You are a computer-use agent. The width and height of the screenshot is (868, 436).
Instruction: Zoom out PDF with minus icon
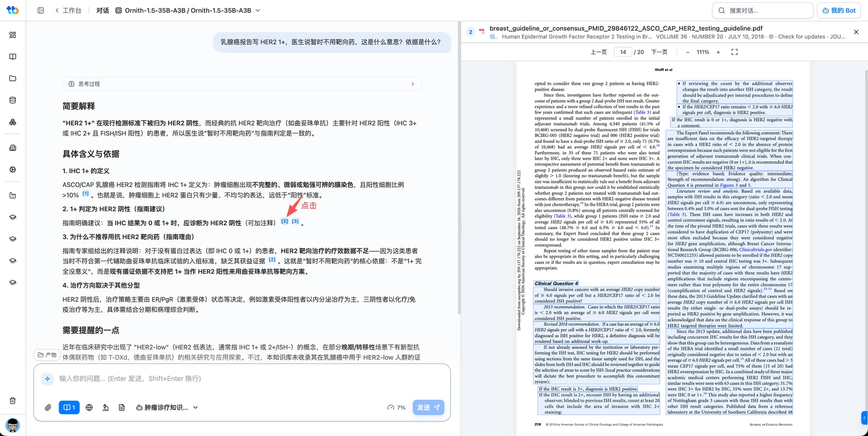687,52
